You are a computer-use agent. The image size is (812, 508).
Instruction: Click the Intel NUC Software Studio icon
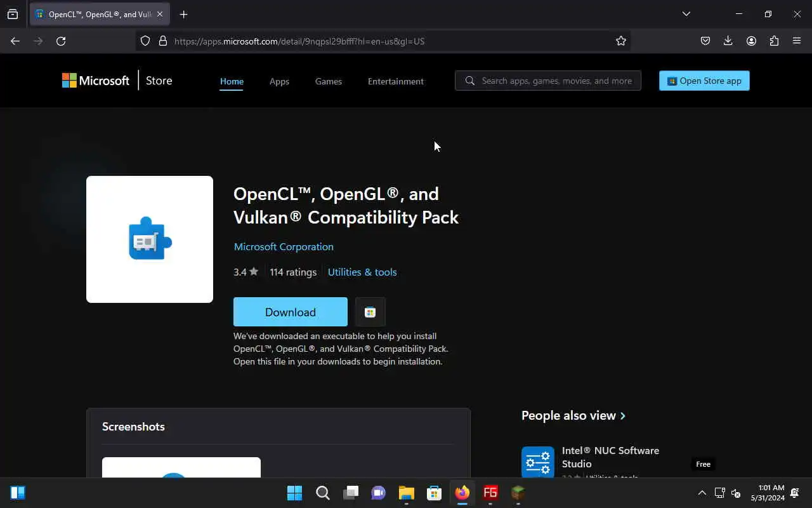tap(538, 462)
